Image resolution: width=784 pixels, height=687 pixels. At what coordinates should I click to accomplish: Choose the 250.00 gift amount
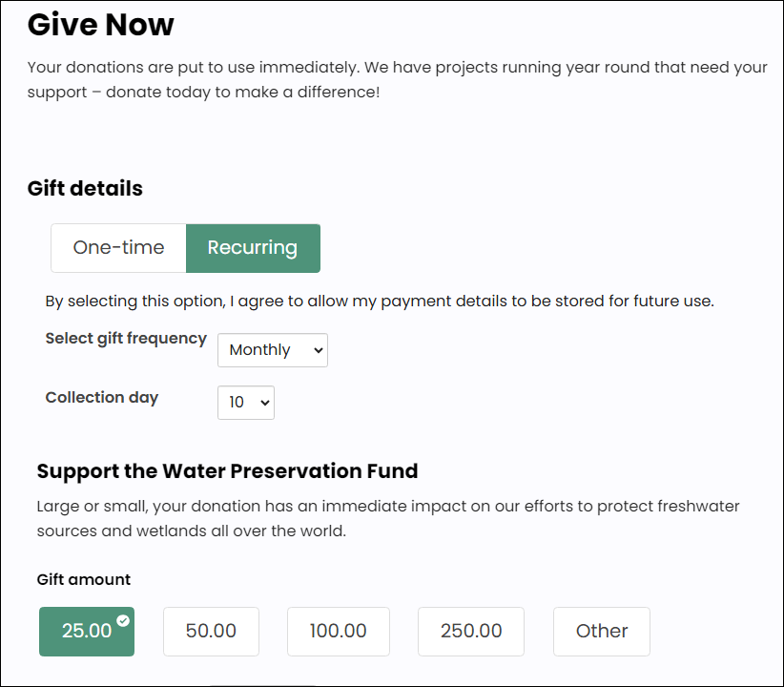(x=471, y=631)
